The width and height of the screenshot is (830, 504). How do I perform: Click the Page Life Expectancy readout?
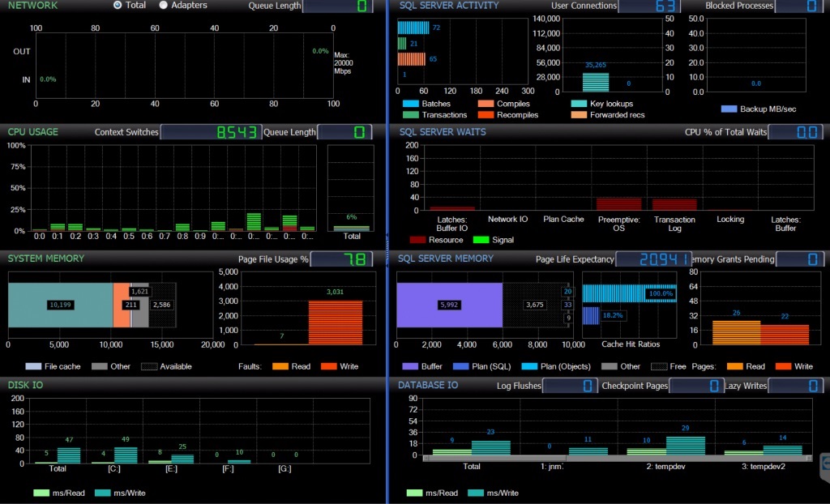tap(653, 259)
